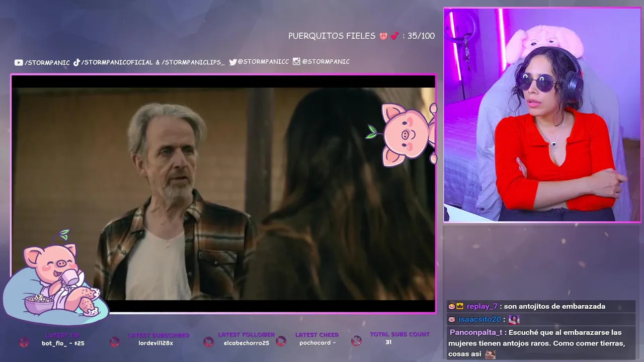644x362 pixels.
Task: Click the Instagram logo beside @STORMPANIC
Action: coord(296,61)
